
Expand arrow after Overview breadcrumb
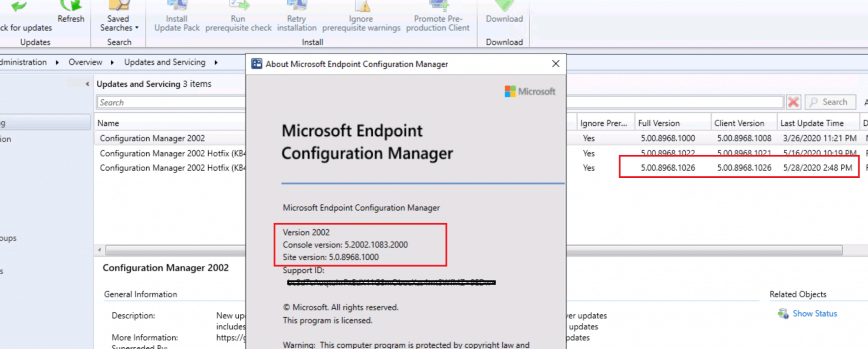tap(112, 62)
